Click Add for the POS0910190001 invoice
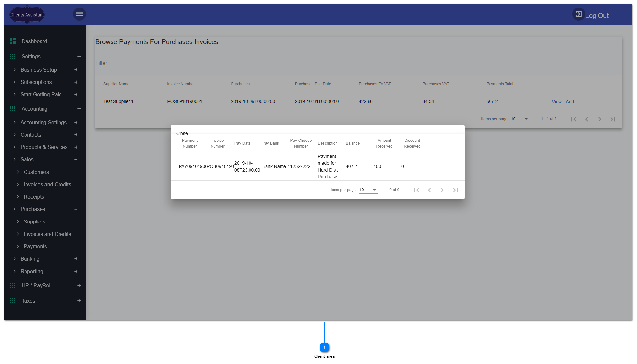637x364 pixels. pyautogui.click(x=570, y=102)
